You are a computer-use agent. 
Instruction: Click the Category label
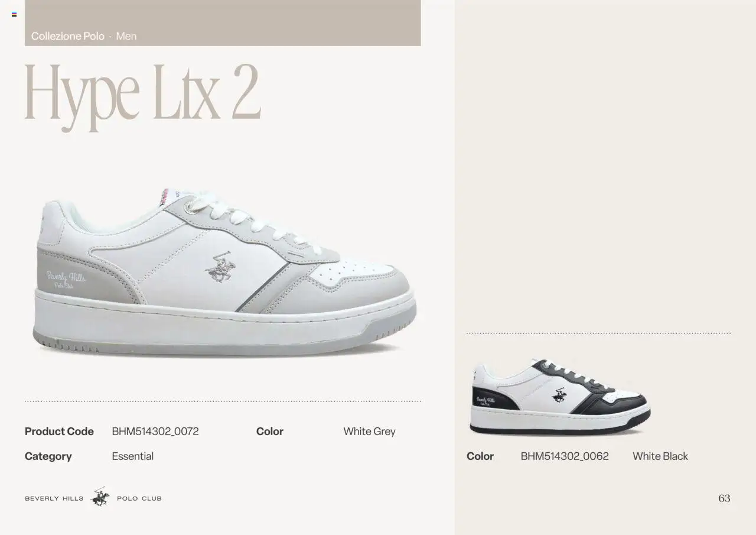(x=48, y=456)
